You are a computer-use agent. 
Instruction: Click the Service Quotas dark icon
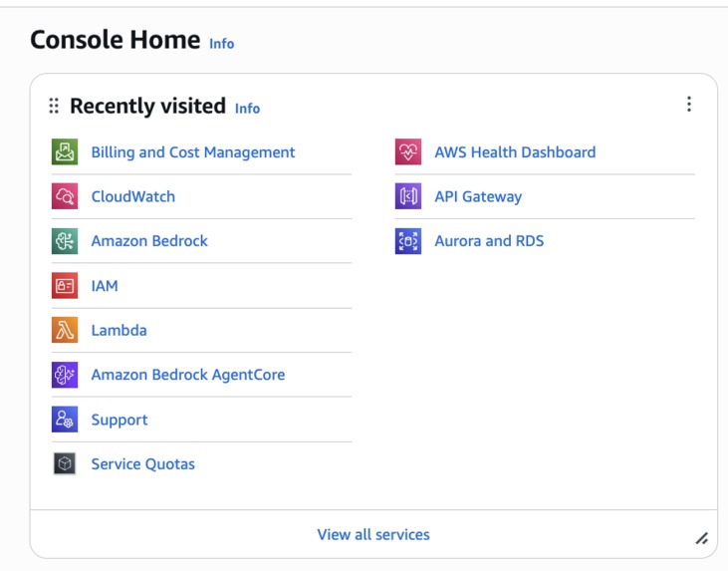pyautogui.click(x=65, y=463)
